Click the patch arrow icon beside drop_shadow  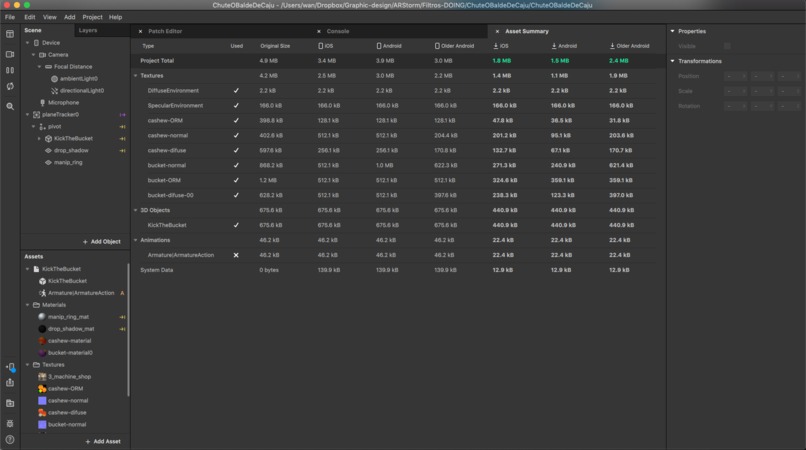point(122,151)
